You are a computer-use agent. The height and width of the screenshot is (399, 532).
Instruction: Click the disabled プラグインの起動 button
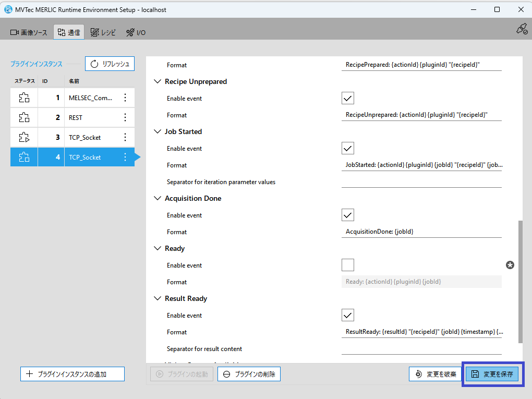coord(182,374)
